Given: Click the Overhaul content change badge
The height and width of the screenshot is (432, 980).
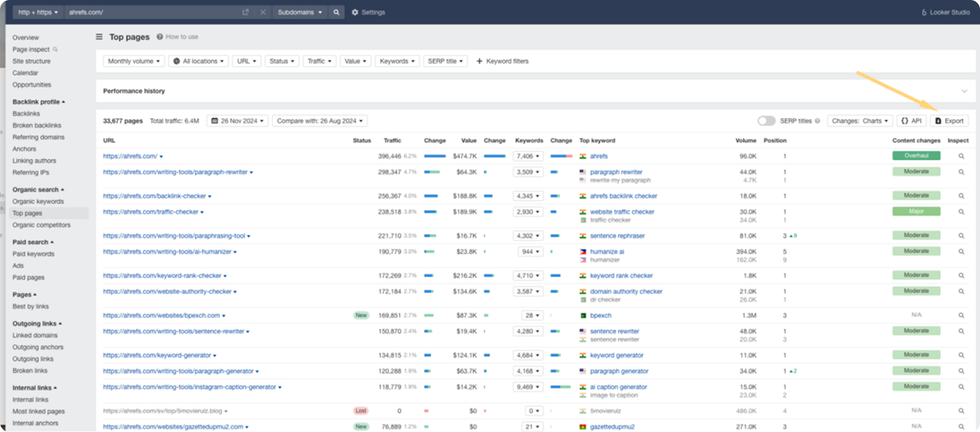Looking at the screenshot, I should (916, 156).
